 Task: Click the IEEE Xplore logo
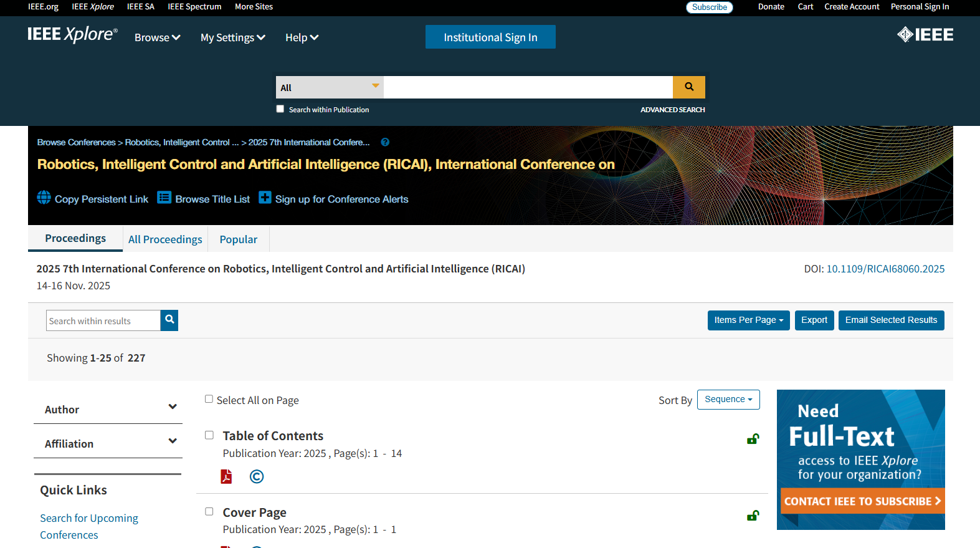[72, 34]
